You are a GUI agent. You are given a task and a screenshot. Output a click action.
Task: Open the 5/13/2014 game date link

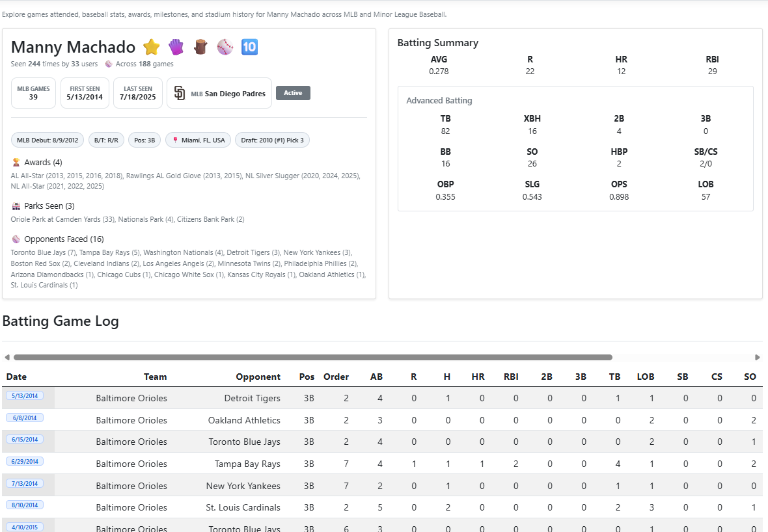[25, 396]
